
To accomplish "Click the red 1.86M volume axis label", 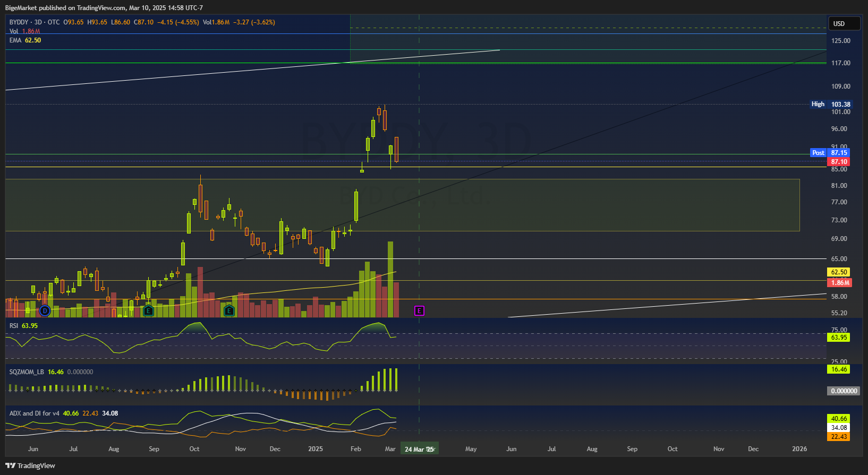I will pos(839,283).
